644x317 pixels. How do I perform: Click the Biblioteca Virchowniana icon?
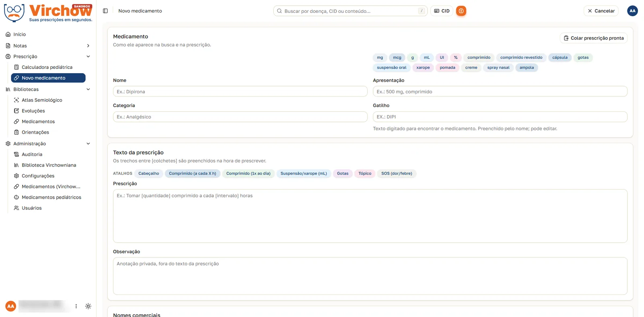point(17,165)
